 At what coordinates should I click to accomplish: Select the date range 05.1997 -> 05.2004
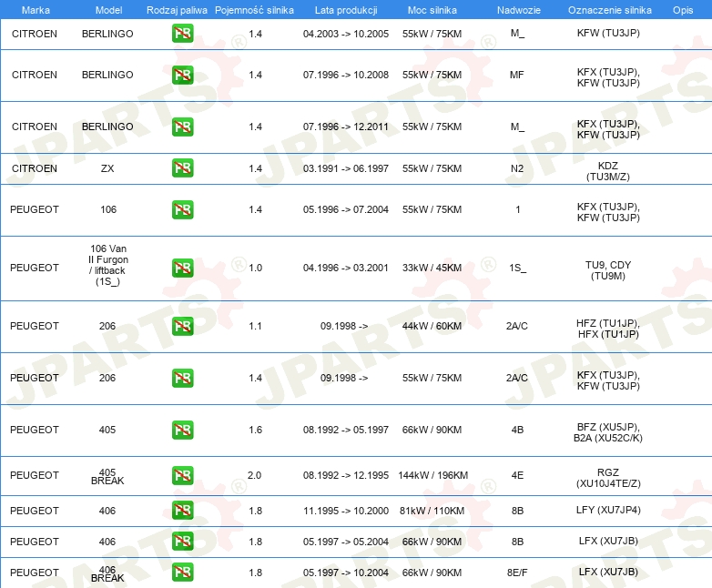(x=346, y=542)
